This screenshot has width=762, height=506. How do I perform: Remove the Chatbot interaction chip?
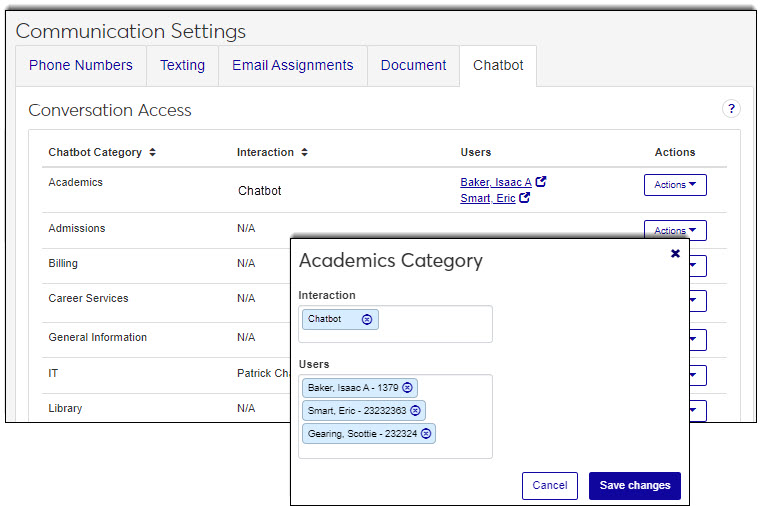(x=367, y=320)
